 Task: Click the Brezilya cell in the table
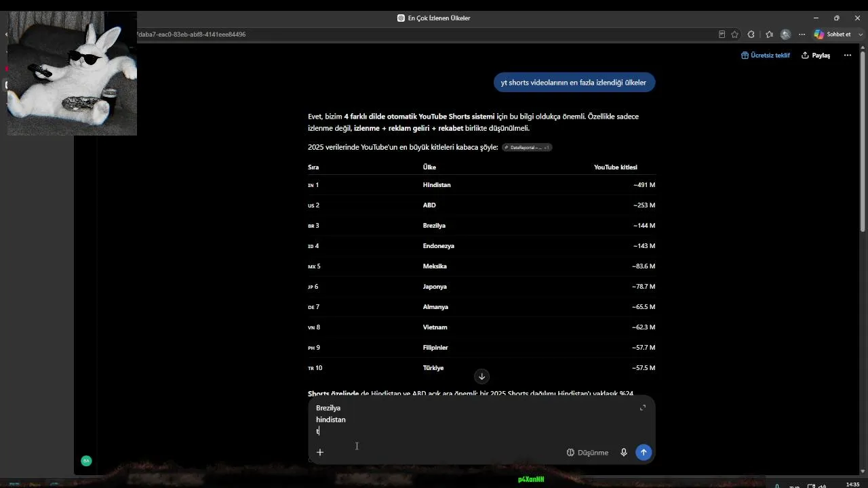[434, 226]
